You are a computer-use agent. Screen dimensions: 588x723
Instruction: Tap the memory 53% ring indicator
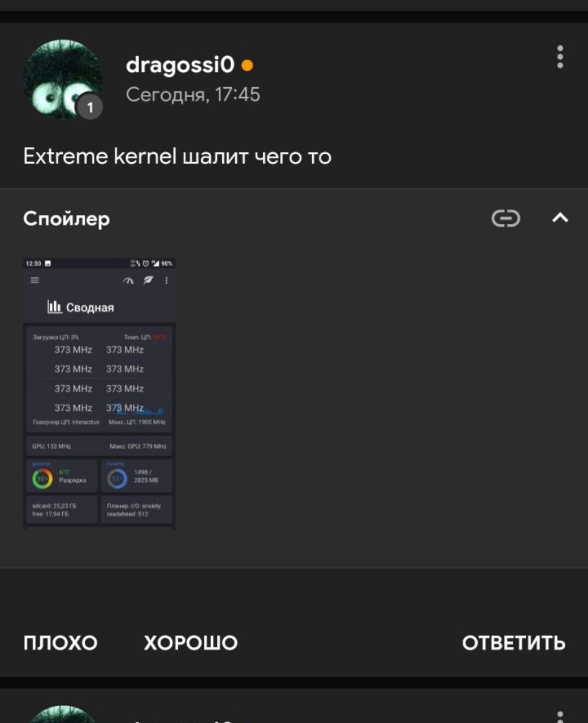(x=117, y=479)
